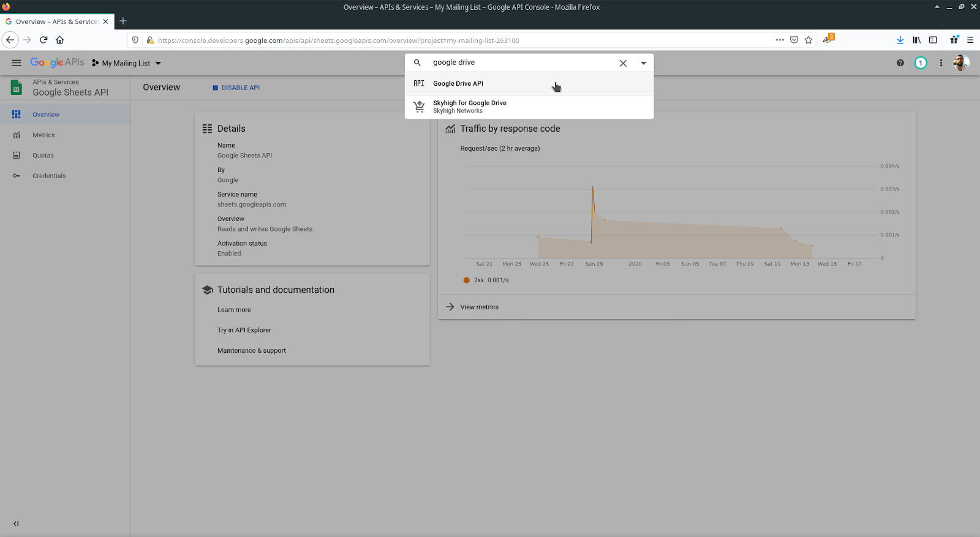Screen dimensions: 980x537
Task: Open the Metrics sidebar item
Action: tap(65, 135)
